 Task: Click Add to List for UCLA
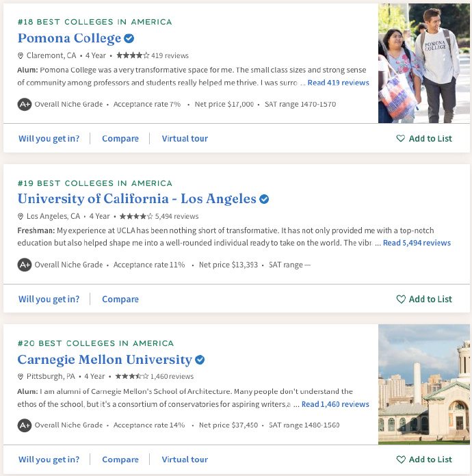pyautogui.click(x=430, y=299)
